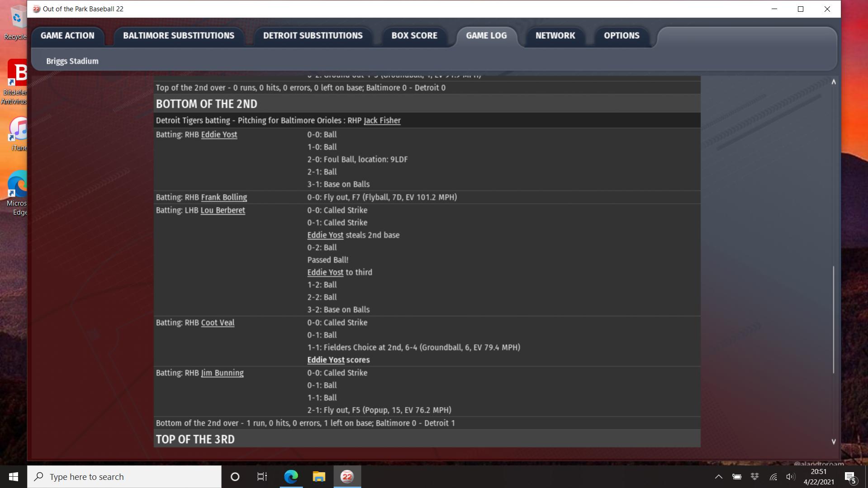Click the game log scroll down arrow

point(833,441)
